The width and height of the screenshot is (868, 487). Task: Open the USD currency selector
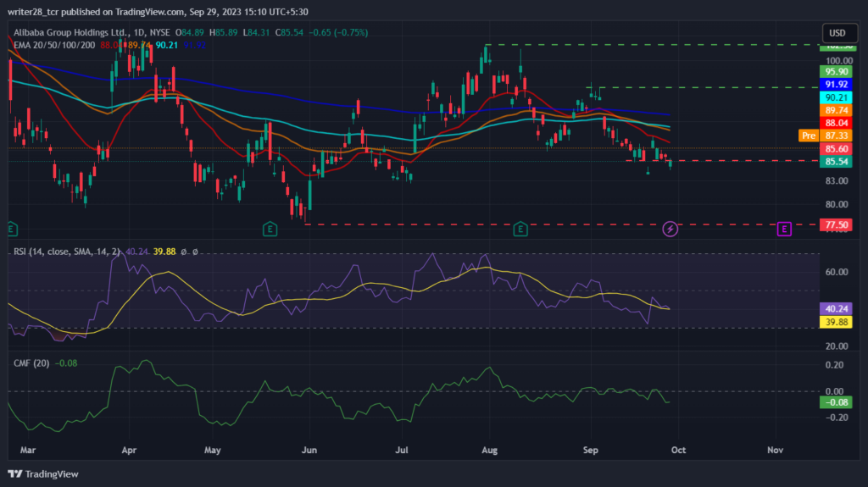[839, 33]
